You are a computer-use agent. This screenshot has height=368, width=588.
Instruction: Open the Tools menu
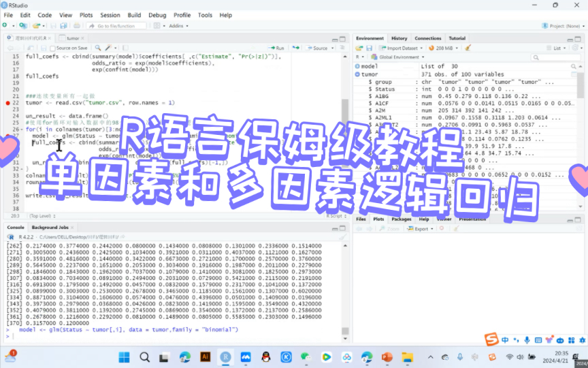(x=205, y=15)
